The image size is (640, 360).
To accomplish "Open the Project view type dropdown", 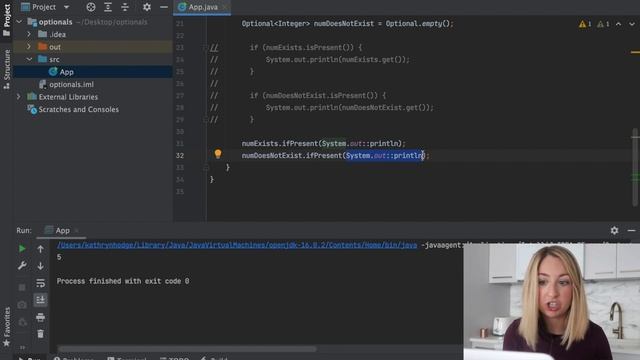I will pos(66,7).
